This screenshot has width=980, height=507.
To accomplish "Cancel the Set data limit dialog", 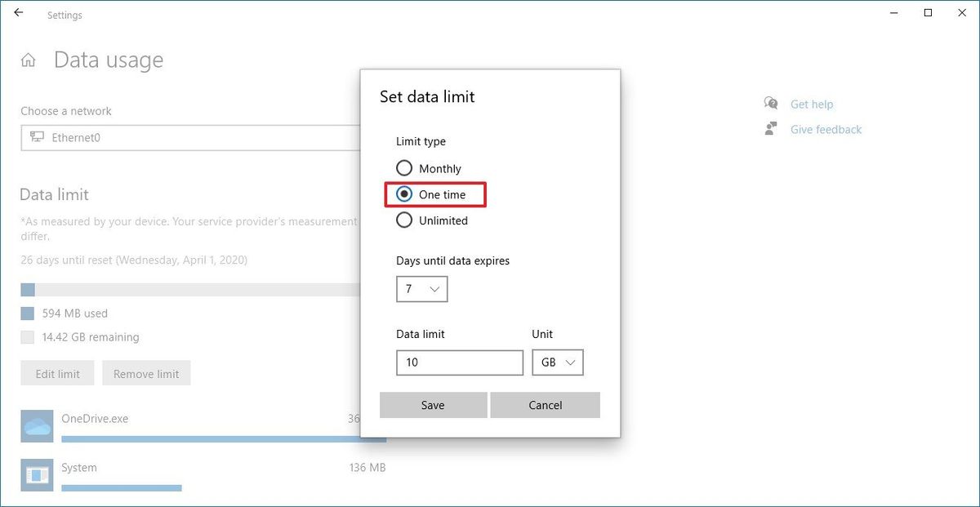I will pyautogui.click(x=545, y=404).
